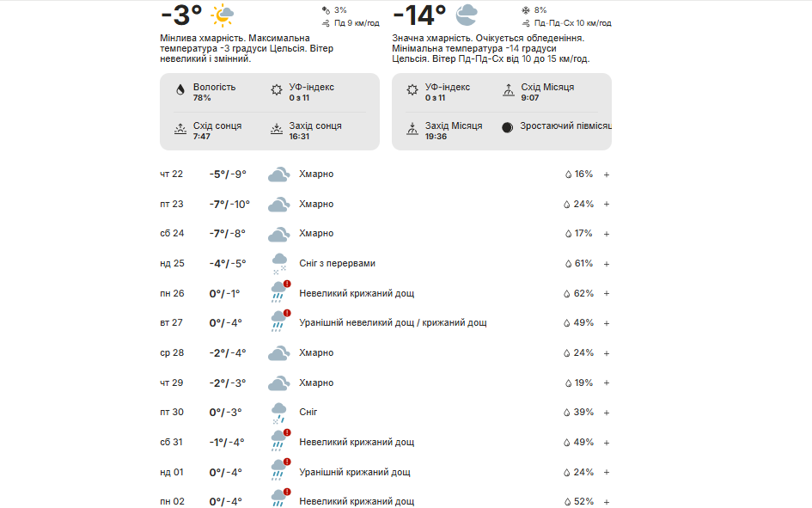Expand the пн 02 forecast details
812x508 pixels.
607,502
